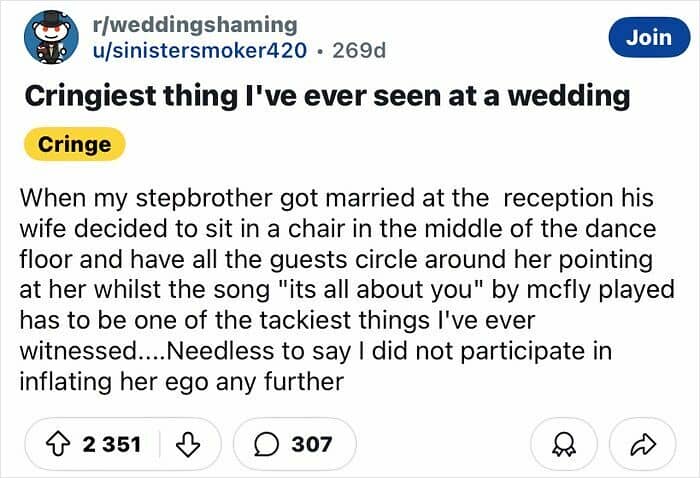Upvote the wedding post
Screen dimensions: 700x478
[58, 445]
